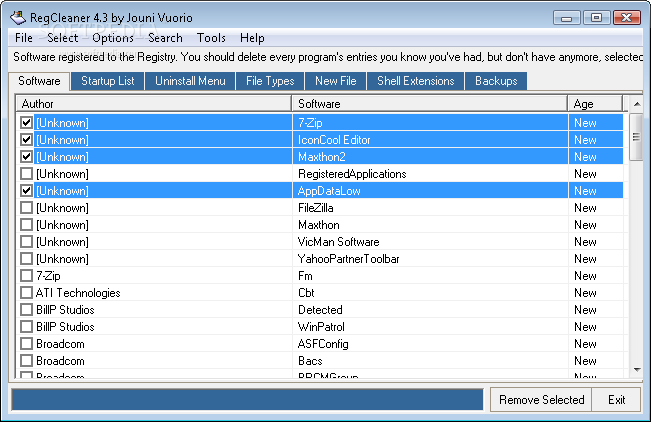Select the RegisteredApplications row text

(352, 174)
